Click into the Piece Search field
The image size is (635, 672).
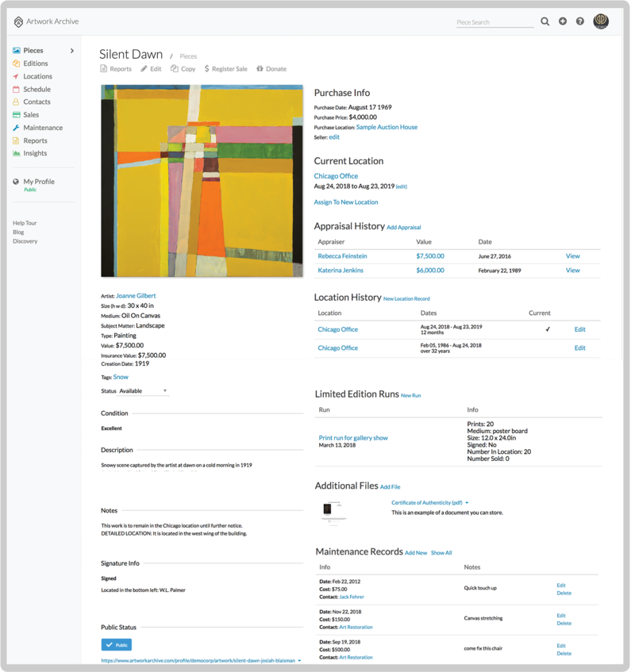495,22
